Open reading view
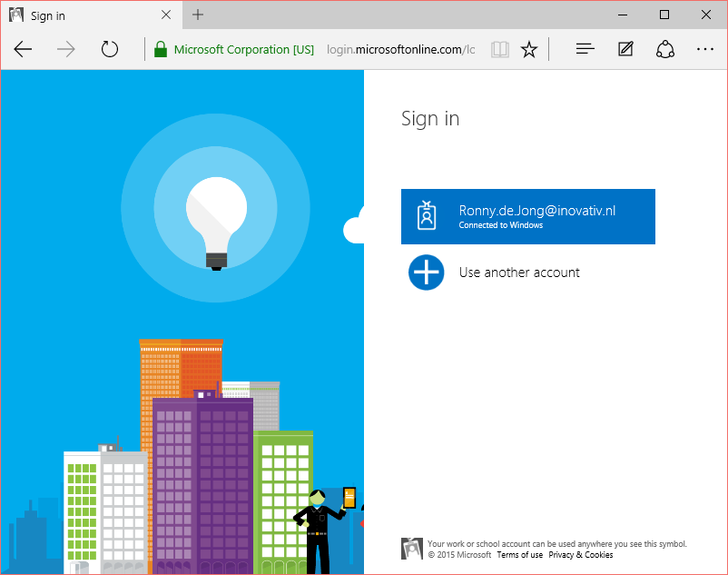 499,49
